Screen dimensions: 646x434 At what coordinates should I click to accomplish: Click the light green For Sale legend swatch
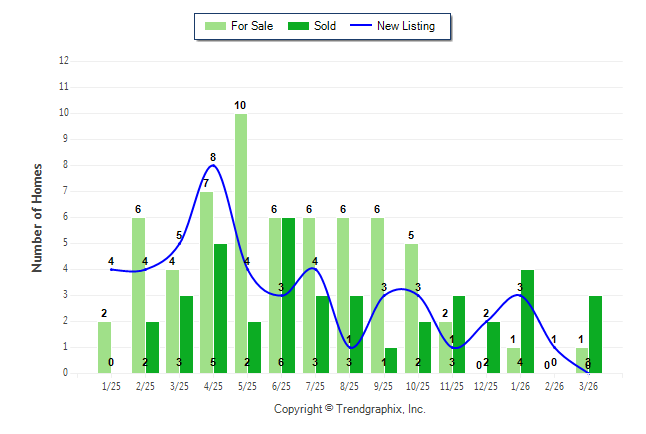[x=214, y=26]
